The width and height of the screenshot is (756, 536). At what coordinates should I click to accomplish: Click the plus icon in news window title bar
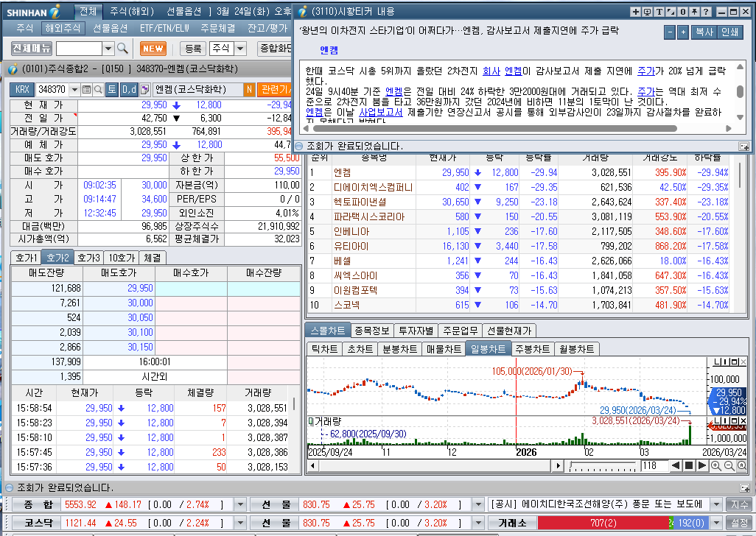tap(636, 12)
